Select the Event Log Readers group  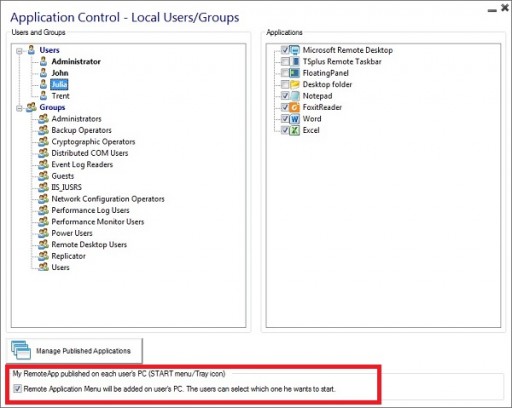coord(82,164)
